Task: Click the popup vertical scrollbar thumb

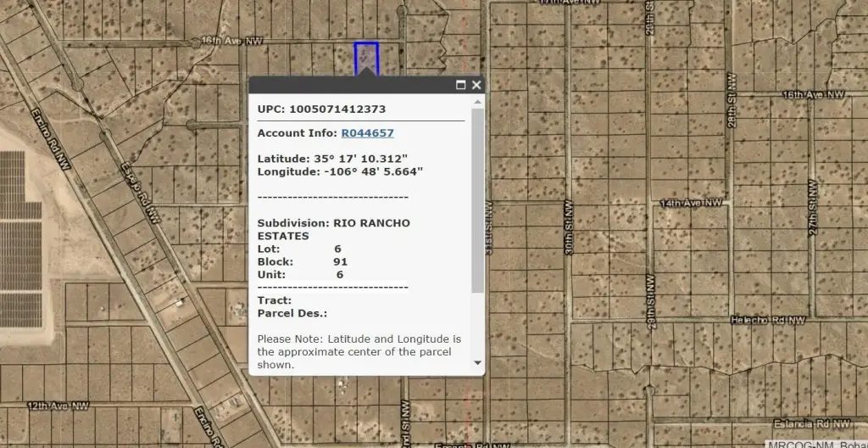Action: [478, 199]
